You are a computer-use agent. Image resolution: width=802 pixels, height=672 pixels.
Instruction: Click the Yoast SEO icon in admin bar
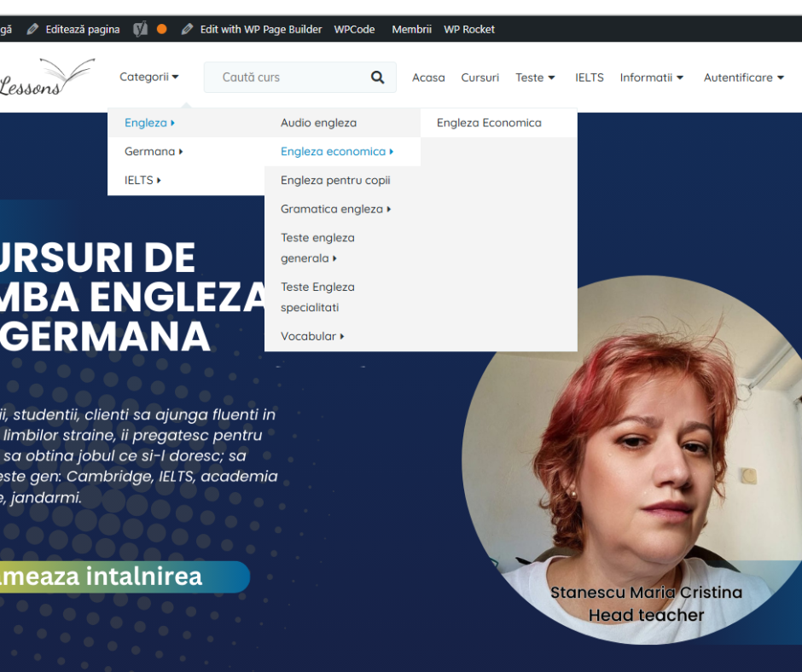tap(141, 29)
